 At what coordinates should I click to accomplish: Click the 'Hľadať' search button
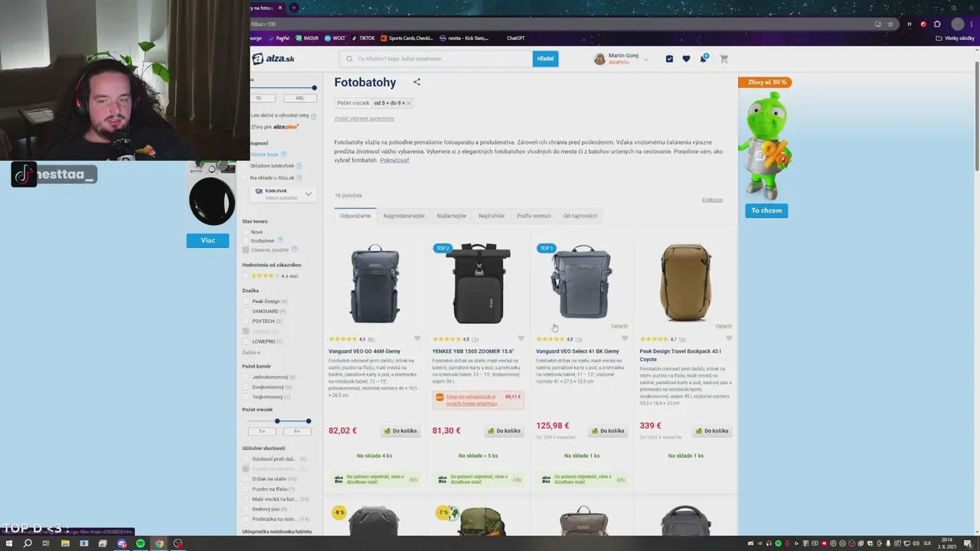[x=545, y=59]
